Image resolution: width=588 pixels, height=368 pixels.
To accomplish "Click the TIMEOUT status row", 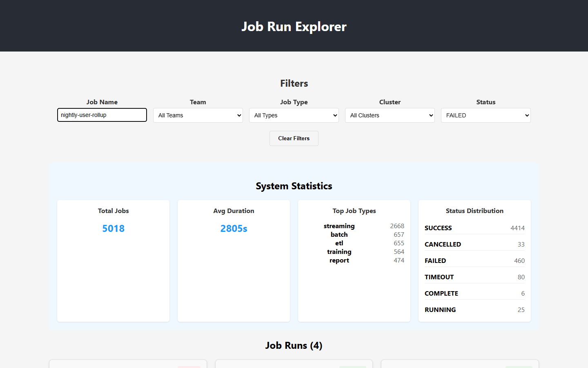I will coord(474,277).
